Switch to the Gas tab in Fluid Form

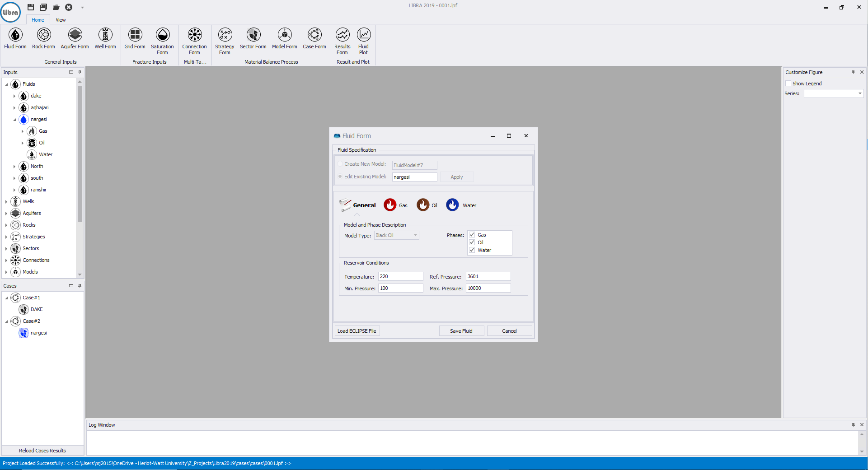[x=395, y=205]
